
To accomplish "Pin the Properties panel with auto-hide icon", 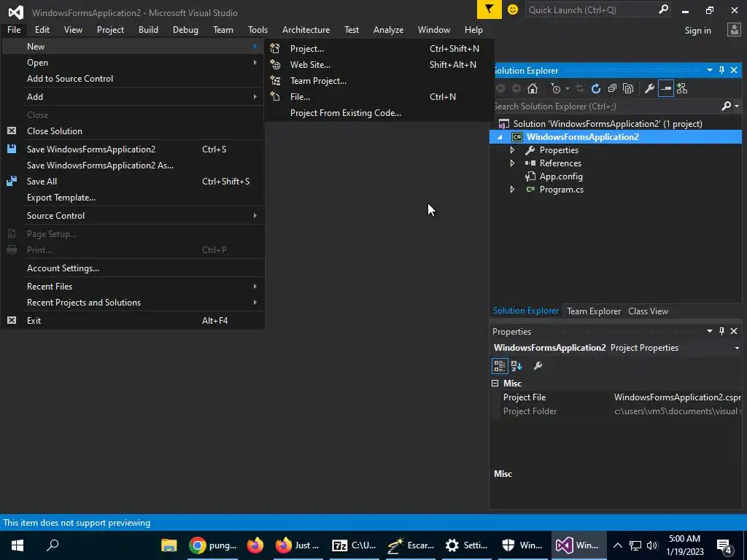I will pyautogui.click(x=721, y=331).
